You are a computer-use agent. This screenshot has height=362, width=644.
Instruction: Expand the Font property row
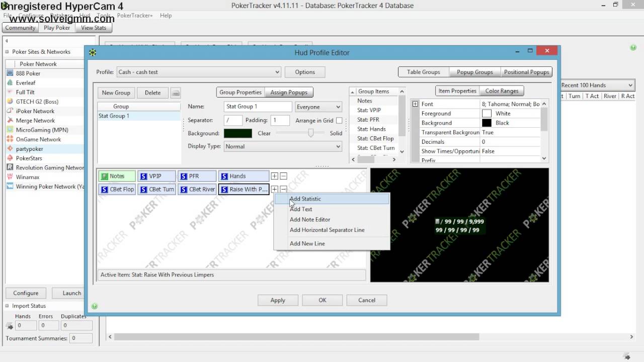pos(415,104)
